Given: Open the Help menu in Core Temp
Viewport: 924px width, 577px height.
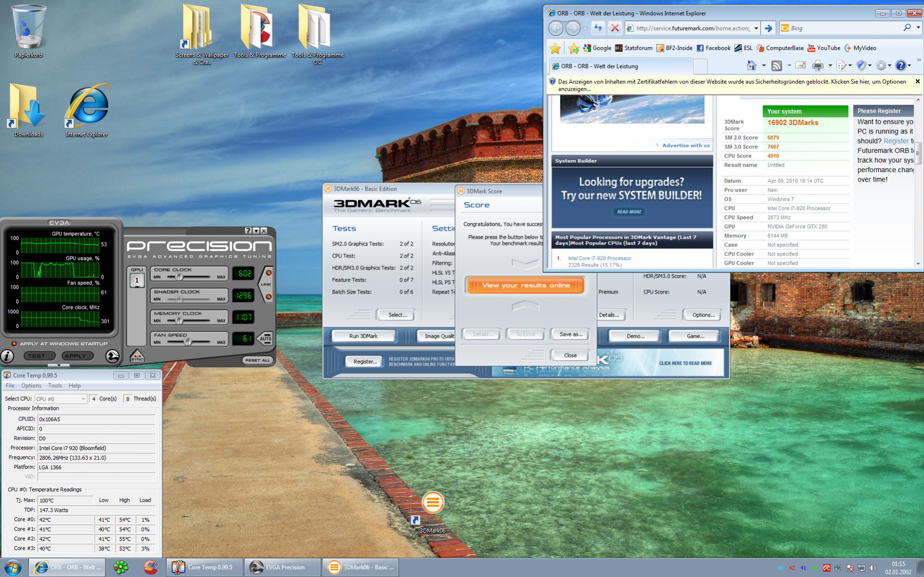Looking at the screenshot, I should 75,385.
